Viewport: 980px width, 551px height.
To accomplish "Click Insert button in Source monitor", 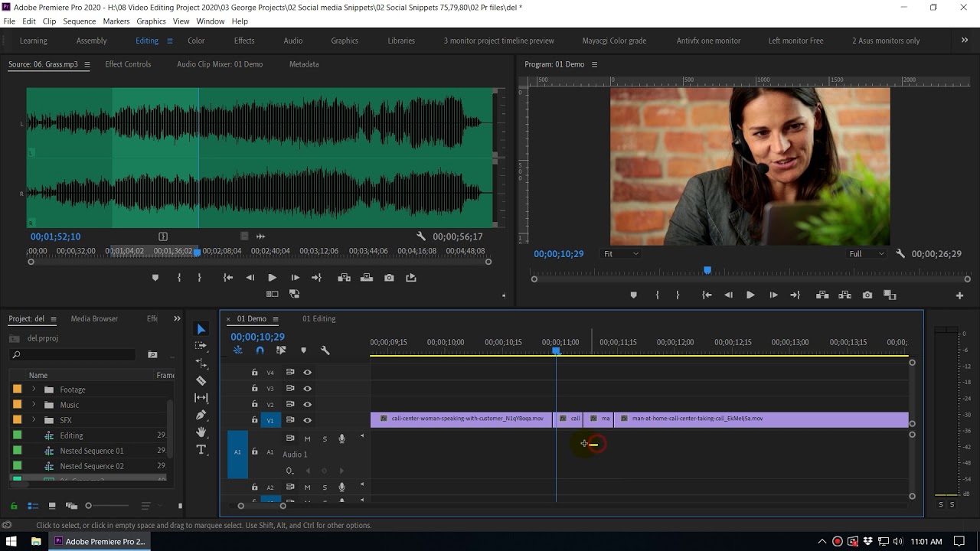I will [344, 278].
